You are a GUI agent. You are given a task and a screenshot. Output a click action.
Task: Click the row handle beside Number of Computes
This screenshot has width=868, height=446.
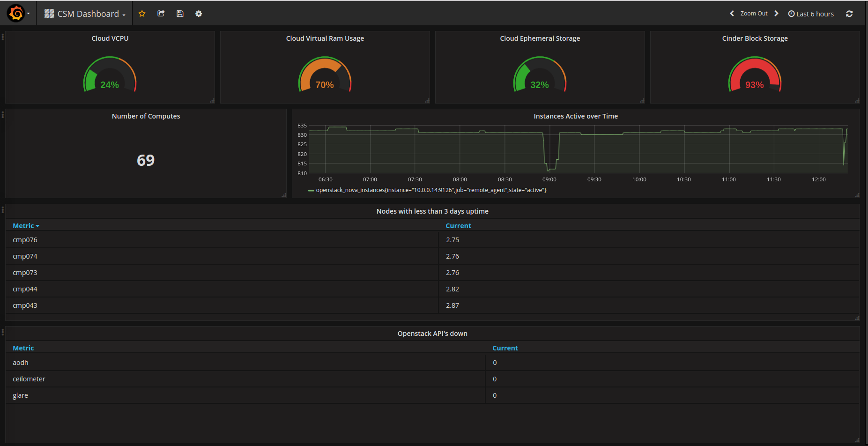click(x=2, y=114)
